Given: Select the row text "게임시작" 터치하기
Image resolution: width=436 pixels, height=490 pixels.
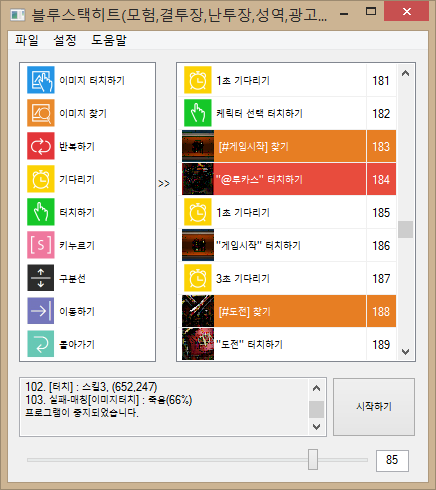Looking at the screenshot, I should pyautogui.click(x=258, y=245).
